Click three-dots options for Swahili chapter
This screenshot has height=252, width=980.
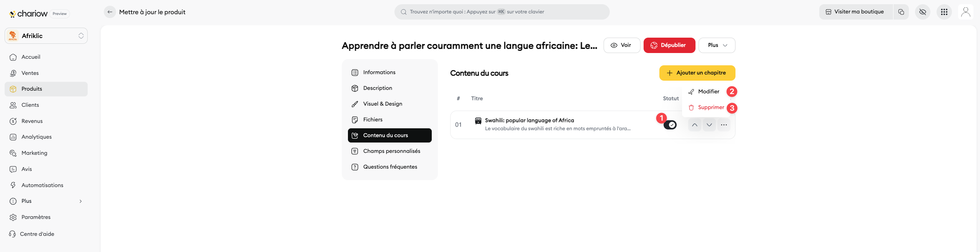(724, 125)
